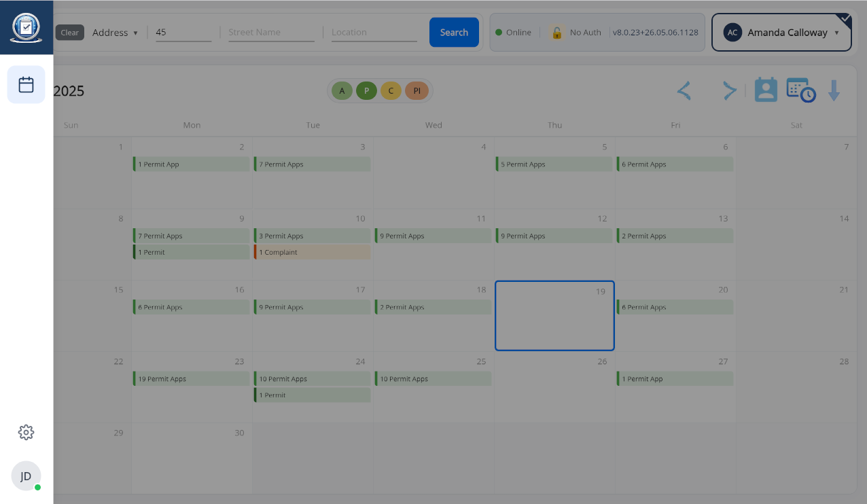867x504 pixels.
Task: Expand the Amanda Calloway user dropdown arrow
Action: [836, 33]
